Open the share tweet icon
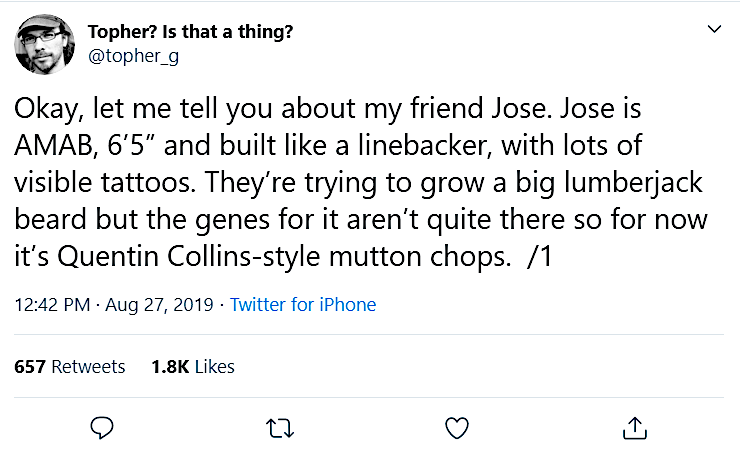The height and width of the screenshot is (457, 740). (633, 428)
